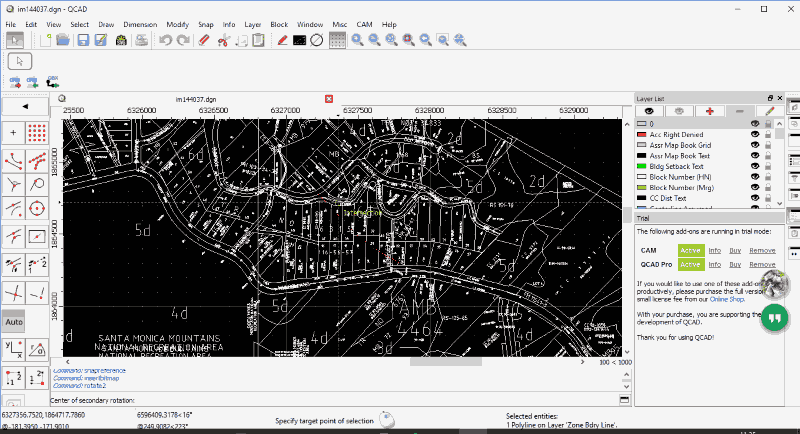Redo the last undone action
800x434 pixels.
click(x=183, y=40)
